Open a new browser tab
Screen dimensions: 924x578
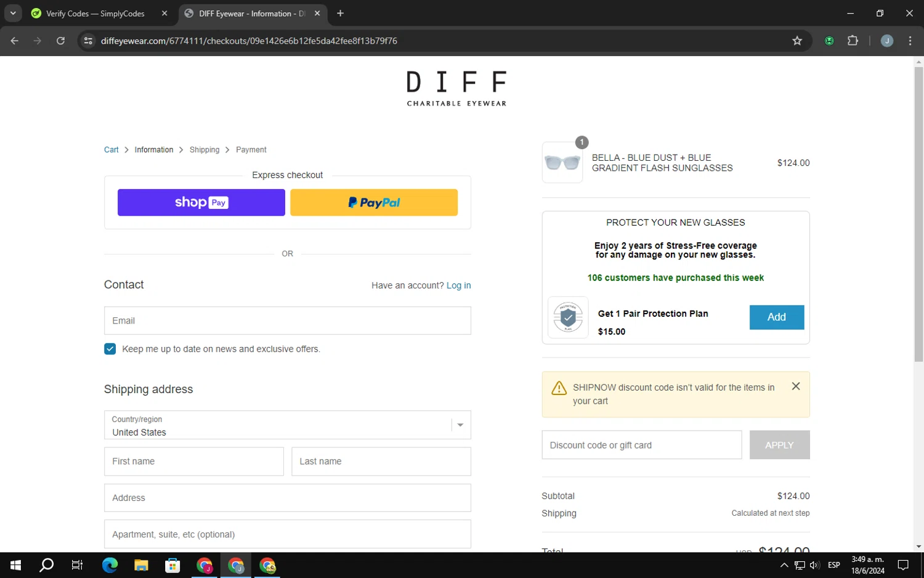point(340,13)
